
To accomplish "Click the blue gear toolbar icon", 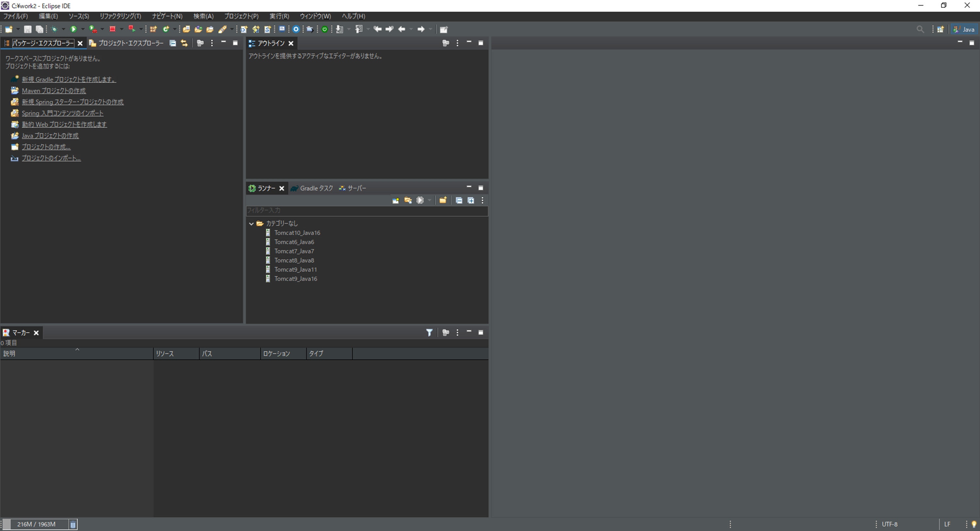I will (x=296, y=29).
